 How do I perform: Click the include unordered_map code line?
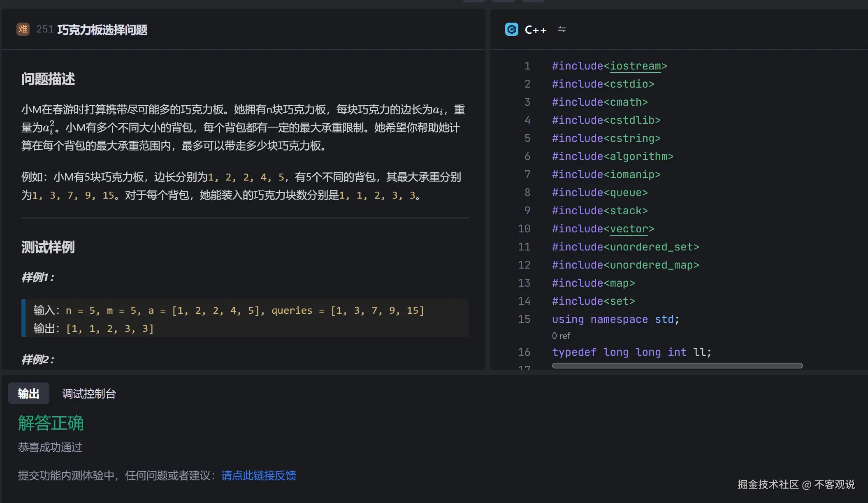625,265
